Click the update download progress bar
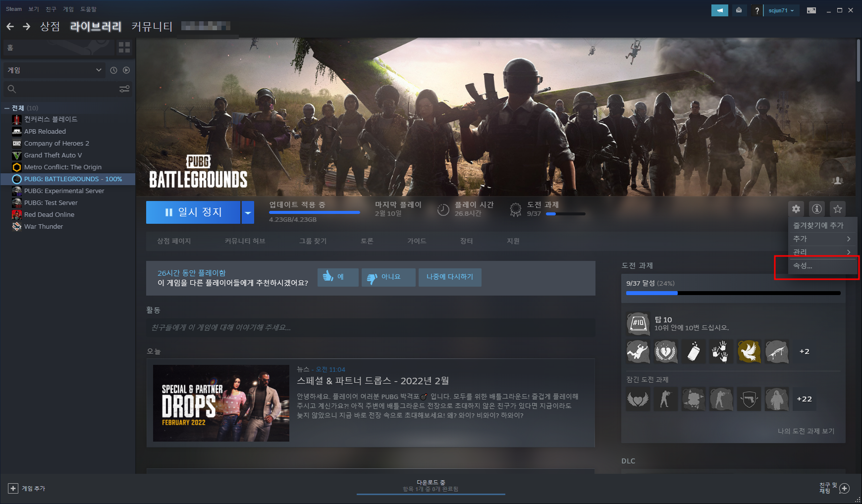This screenshot has height=504, width=862. click(315, 212)
